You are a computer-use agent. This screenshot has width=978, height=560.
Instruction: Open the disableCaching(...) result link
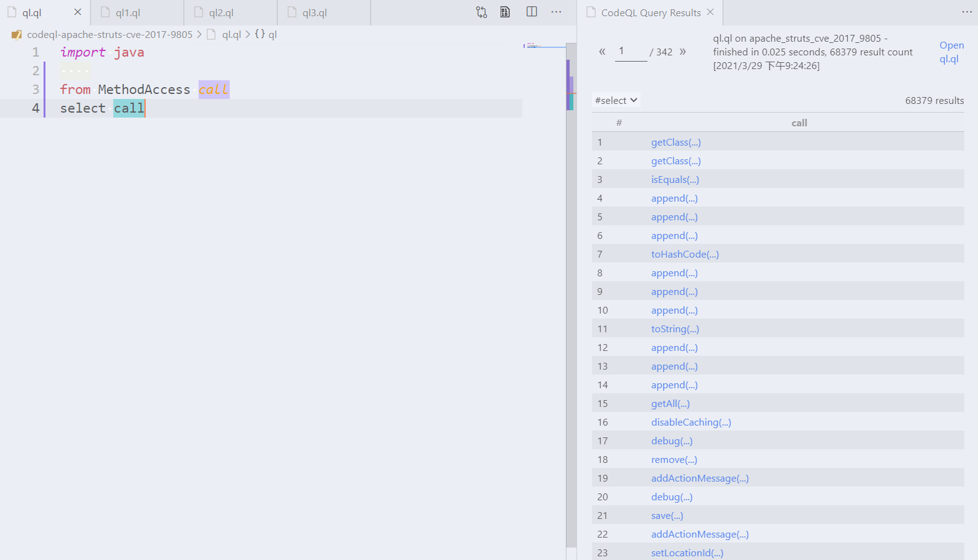pos(691,422)
